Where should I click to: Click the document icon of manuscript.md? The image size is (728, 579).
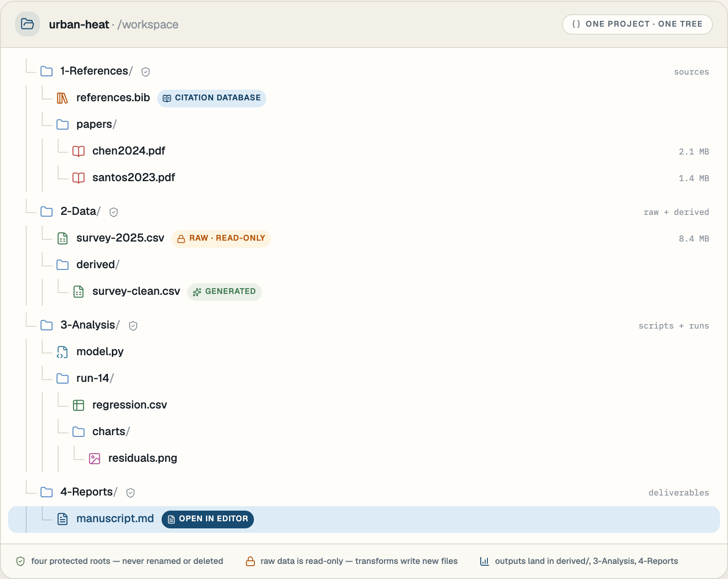tap(63, 519)
